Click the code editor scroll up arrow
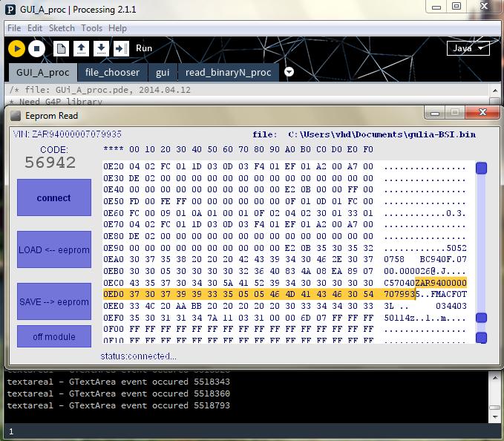504x441 pixels. coord(495,91)
